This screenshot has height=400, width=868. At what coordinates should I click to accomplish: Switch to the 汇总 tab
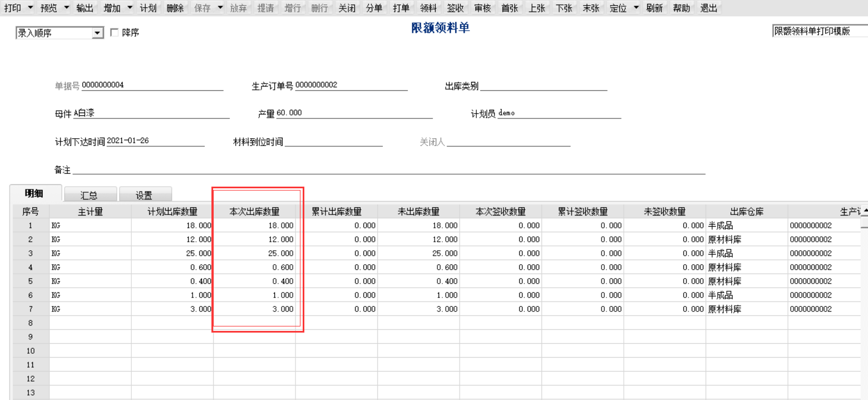click(x=90, y=195)
